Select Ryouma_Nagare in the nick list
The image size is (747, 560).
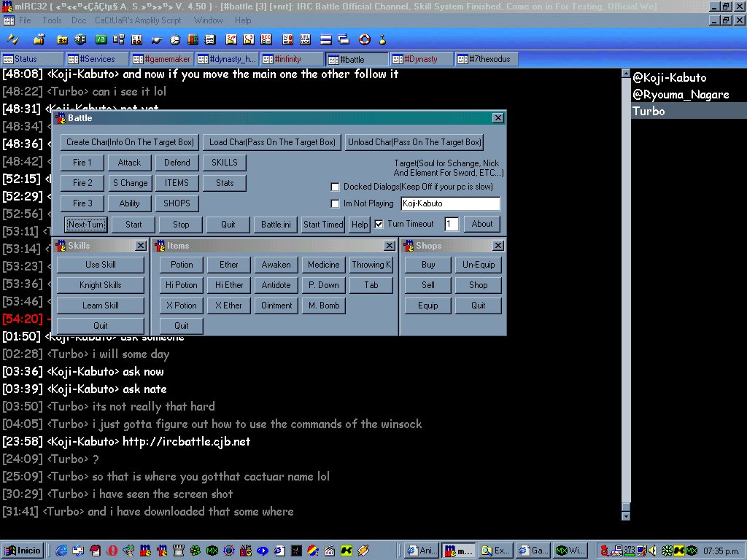pos(681,94)
